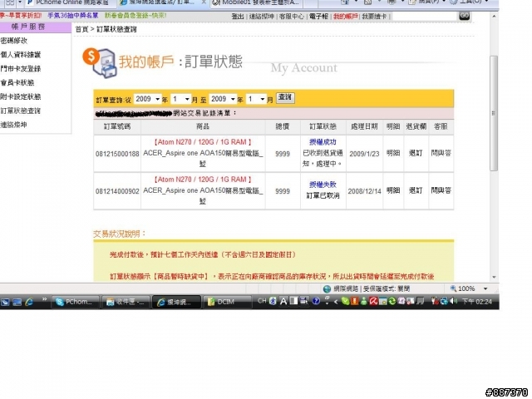Click the scrollbar up arrow
532x399 pixels.
(x=494, y=17)
